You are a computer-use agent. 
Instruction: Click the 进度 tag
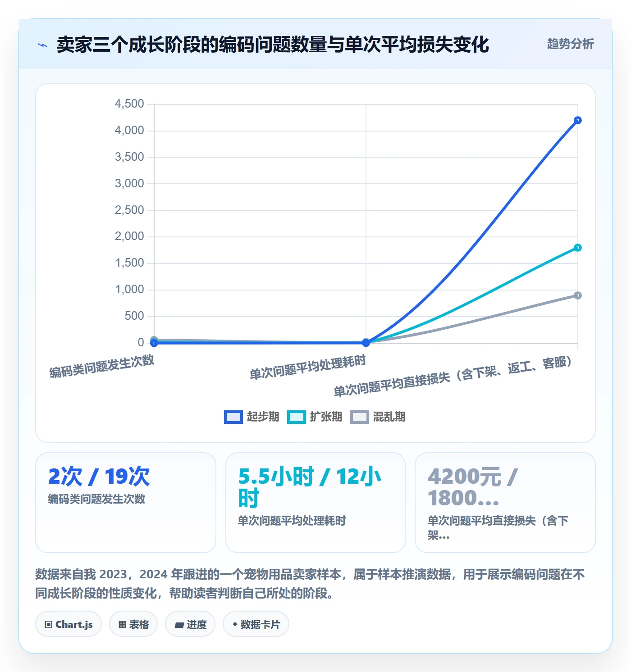pos(190,624)
